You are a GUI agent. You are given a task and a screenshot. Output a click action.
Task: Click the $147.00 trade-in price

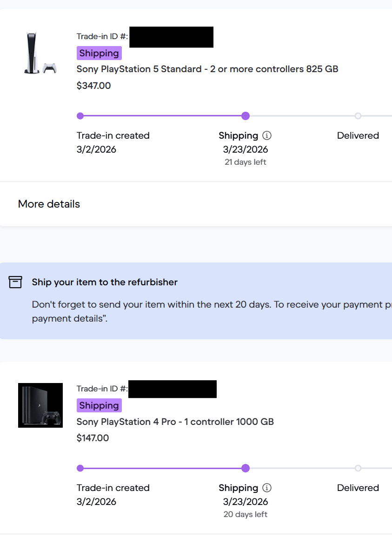pyautogui.click(x=93, y=438)
